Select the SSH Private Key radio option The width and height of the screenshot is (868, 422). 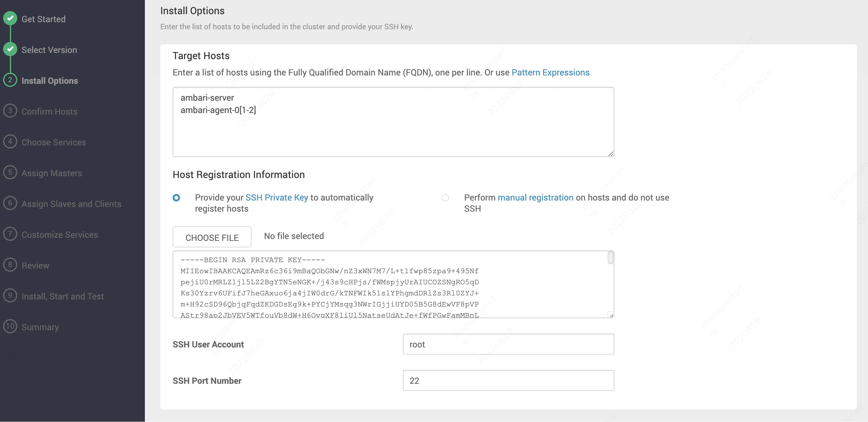176,198
